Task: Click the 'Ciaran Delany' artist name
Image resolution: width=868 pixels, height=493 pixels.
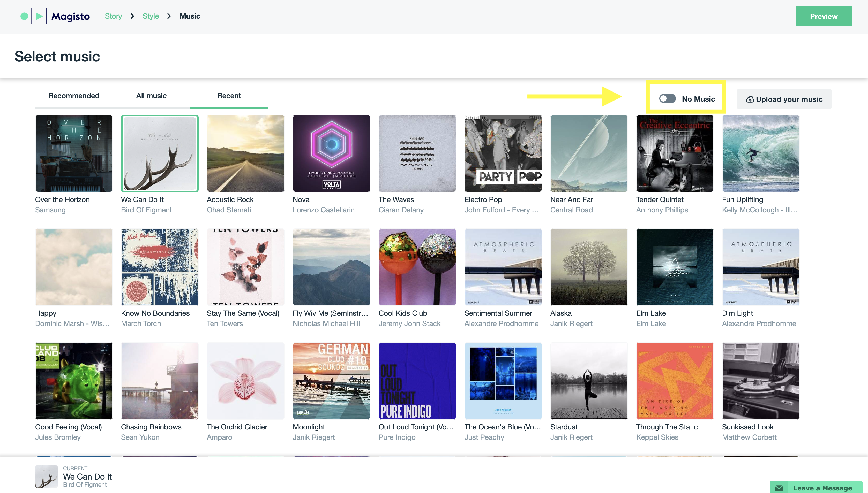Action: pyautogui.click(x=401, y=210)
